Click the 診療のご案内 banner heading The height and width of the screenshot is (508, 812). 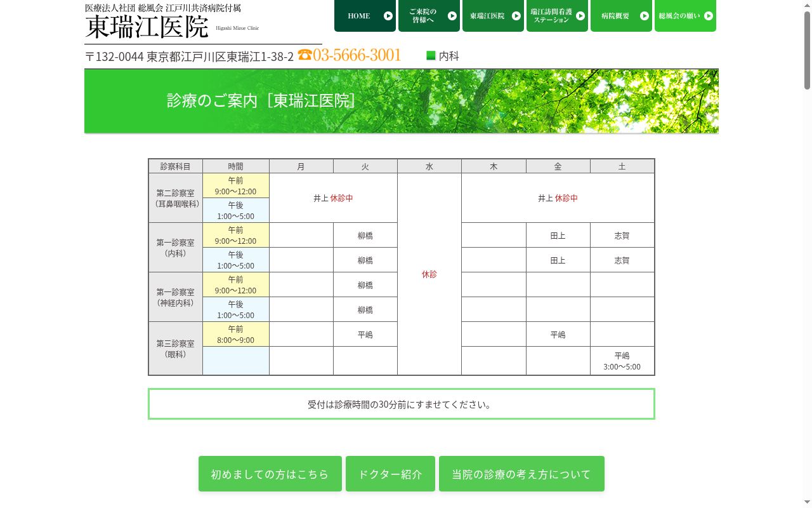[261, 100]
